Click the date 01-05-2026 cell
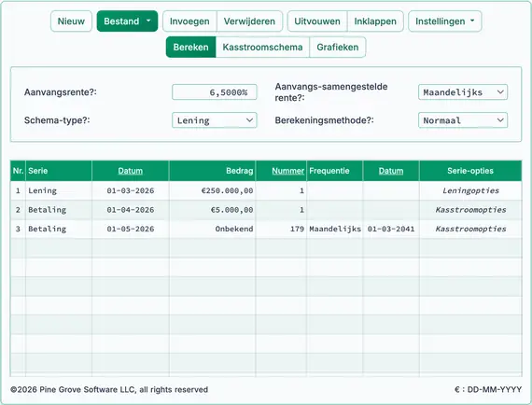 (131, 229)
